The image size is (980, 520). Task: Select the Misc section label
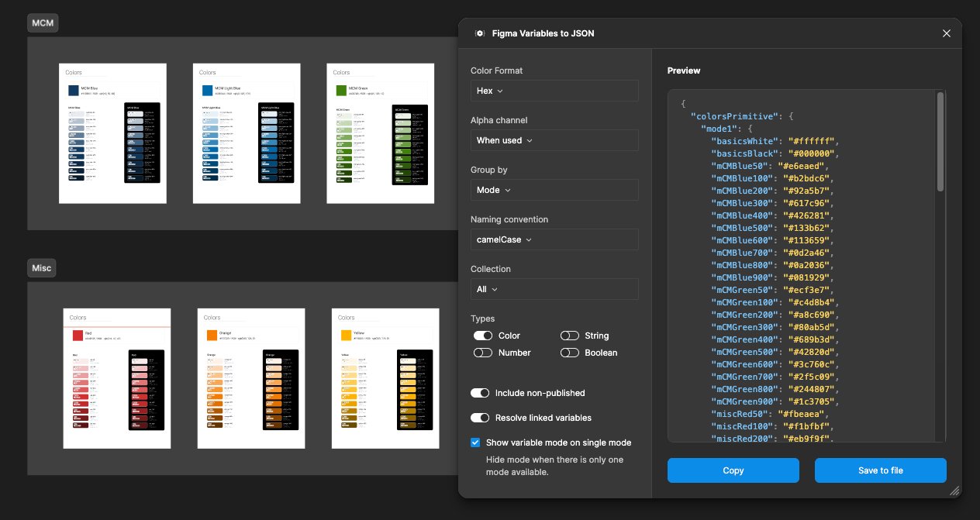(x=41, y=267)
